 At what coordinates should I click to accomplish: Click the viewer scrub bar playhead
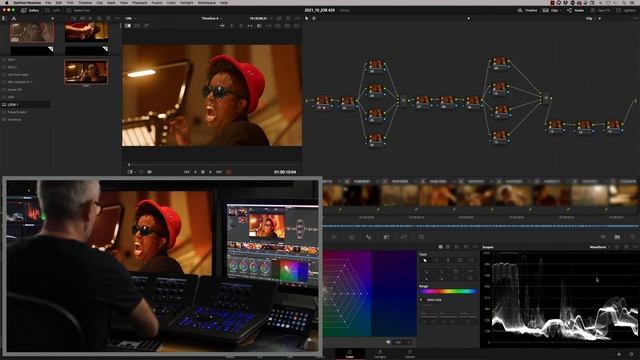click(129, 164)
